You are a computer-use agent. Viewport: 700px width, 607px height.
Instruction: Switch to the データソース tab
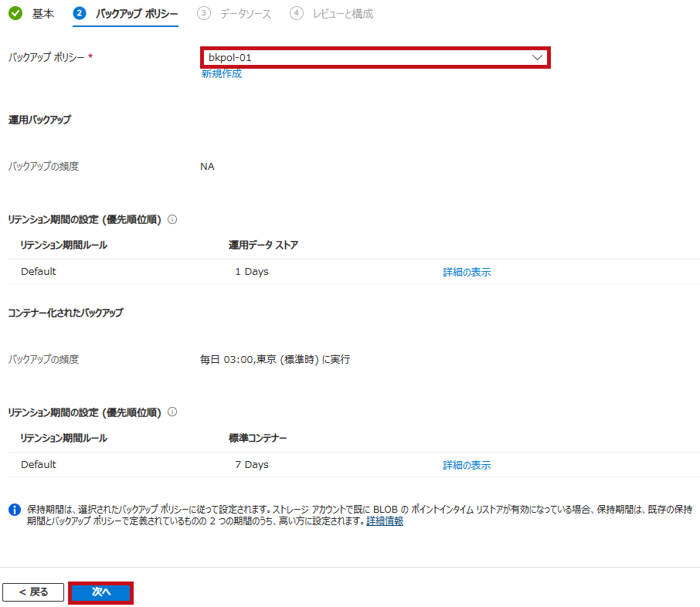245,14
